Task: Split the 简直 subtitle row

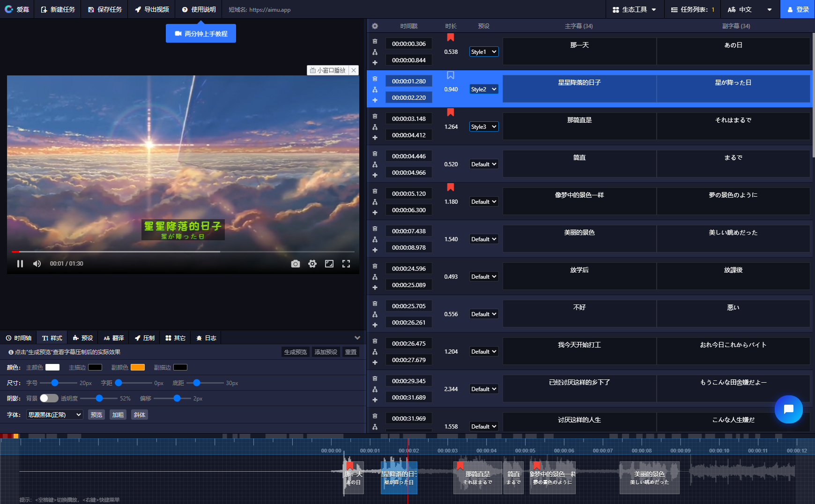Action: tap(375, 164)
